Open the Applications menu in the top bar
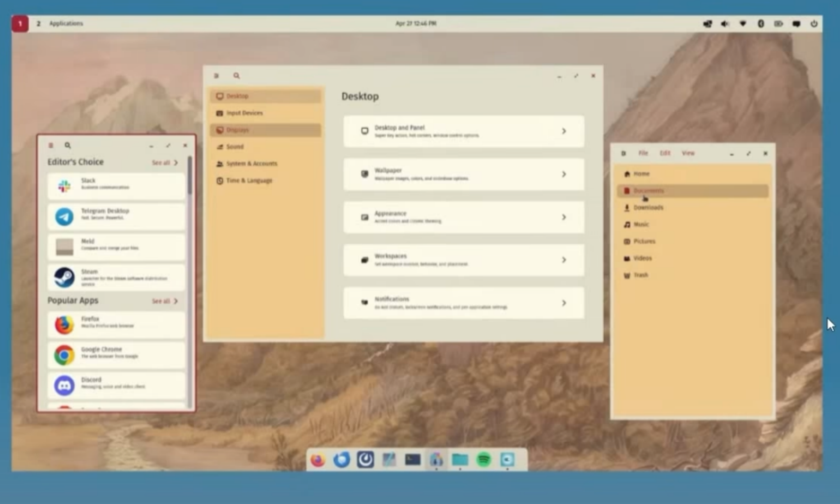This screenshot has height=504, width=840. tap(65, 23)
